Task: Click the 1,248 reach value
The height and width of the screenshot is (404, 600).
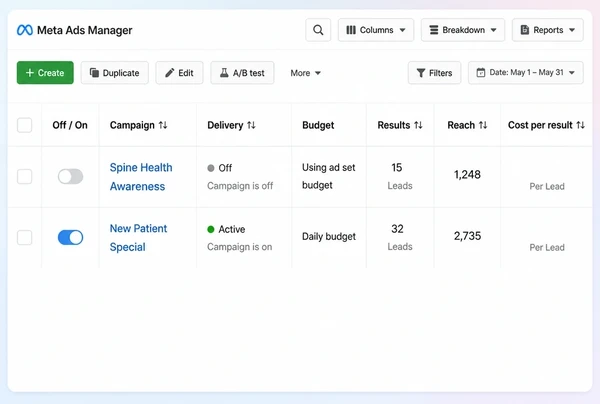Action: pyautogui.click(x=467, y=175)
